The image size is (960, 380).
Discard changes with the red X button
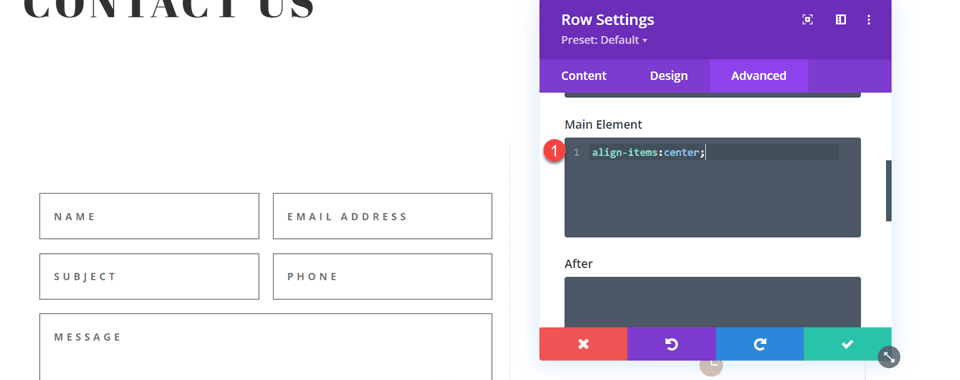pyautogui.click(x=583, y=344)
